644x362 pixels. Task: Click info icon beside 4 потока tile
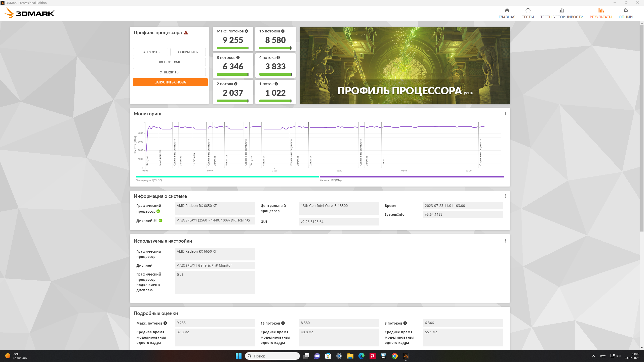point(278,58)
